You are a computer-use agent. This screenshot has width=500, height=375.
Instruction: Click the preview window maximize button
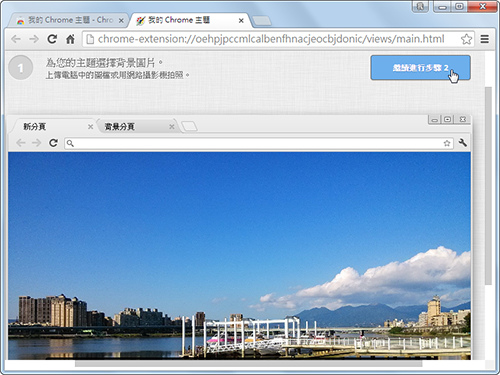pos(448,119)
